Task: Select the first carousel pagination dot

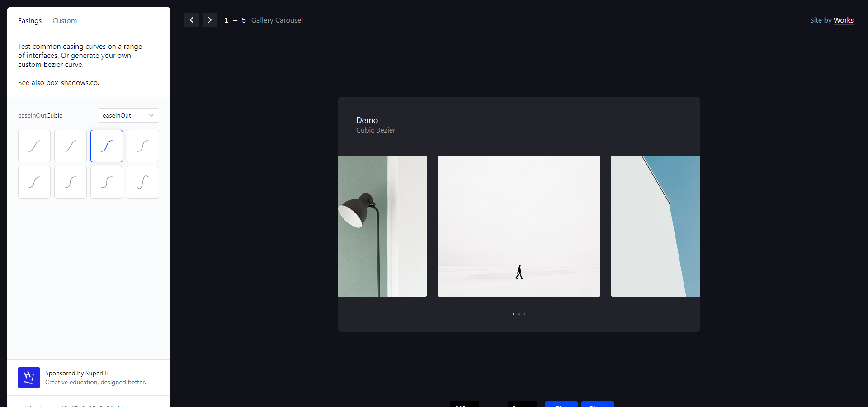Action: point(514,314)
